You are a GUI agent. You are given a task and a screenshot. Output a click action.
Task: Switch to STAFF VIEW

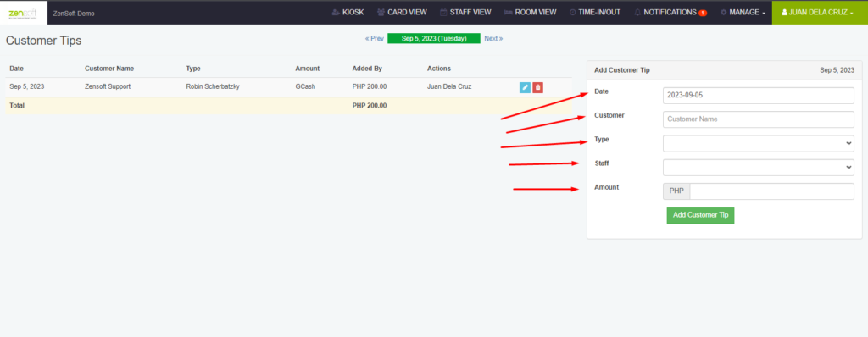[x=465, y=12]
